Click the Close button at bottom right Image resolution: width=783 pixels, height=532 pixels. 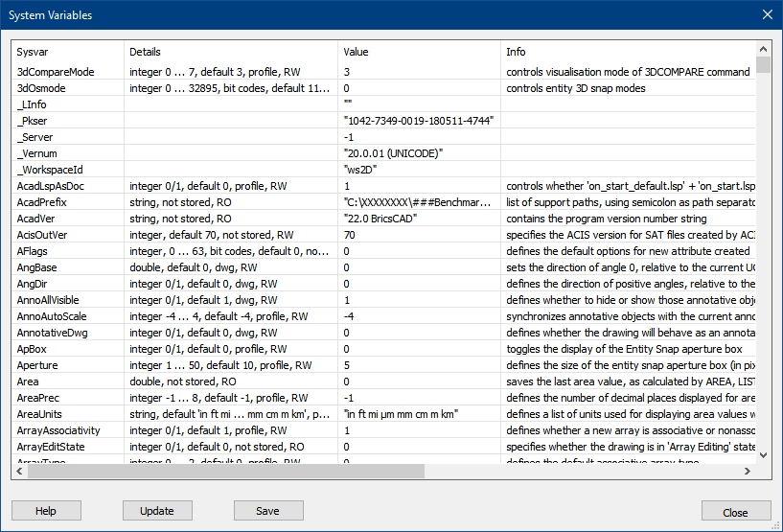pyautogui.click(x=735, y=511)
